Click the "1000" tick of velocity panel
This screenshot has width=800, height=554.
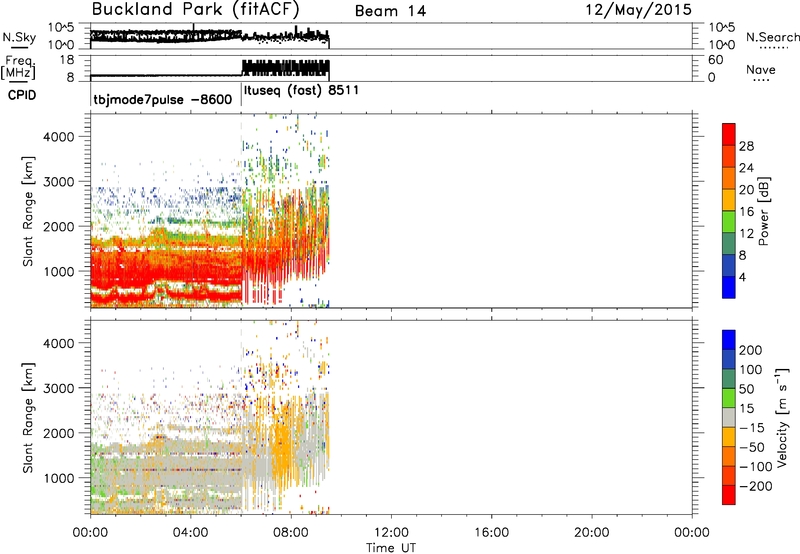pyautogui.click(x=58, y=478)
